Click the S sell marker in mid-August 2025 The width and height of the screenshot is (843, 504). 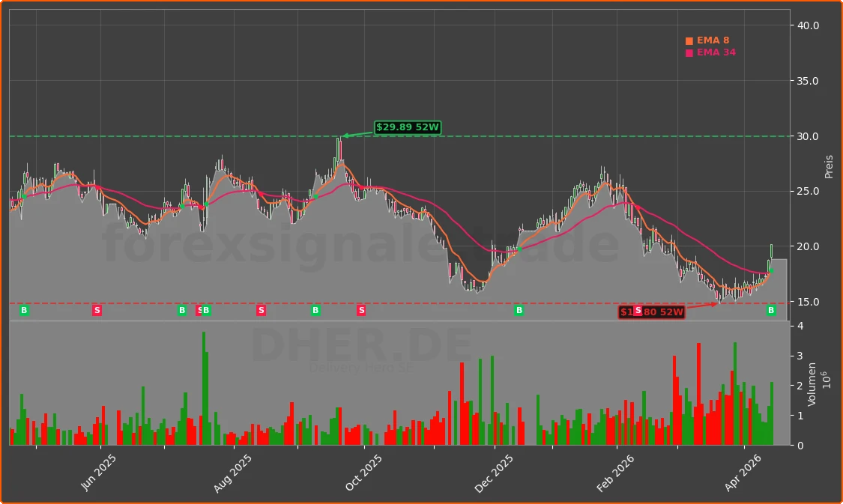click(x=261, y=310)
